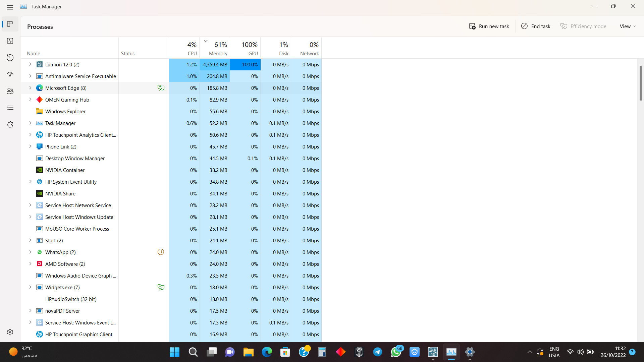Select the HP Touchpoint Graphics Client row
Screen dimensions: 644x362
[171, 334]
